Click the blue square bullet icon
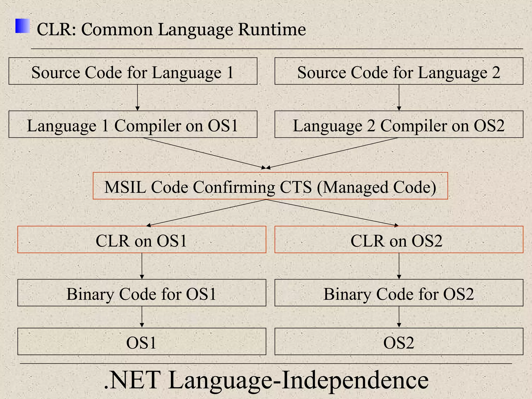This screenshot has width=532, height=399. (x=22, y=26)
